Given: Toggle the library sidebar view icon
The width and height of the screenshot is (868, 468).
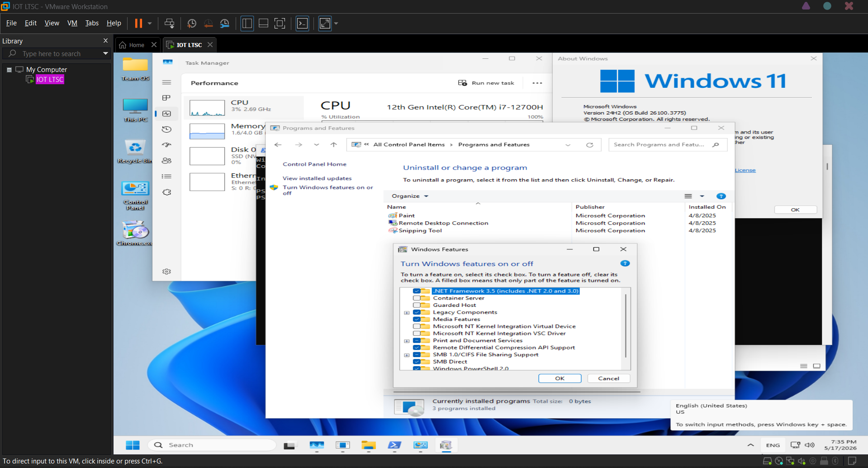Looking at the screenshot, I should [x=247, y=24].
